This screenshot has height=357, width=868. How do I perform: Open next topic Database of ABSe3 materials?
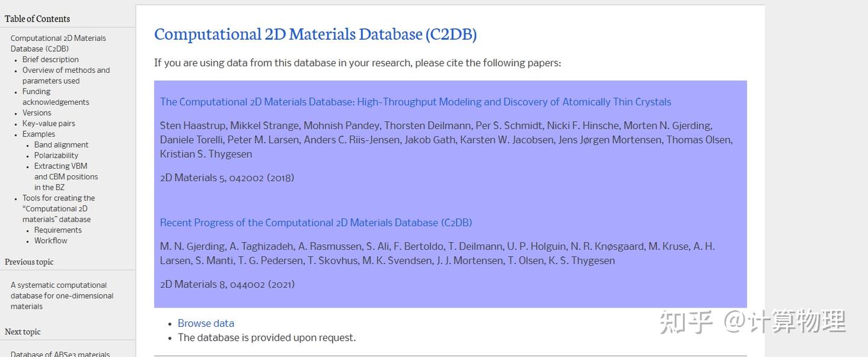(60, 354)
